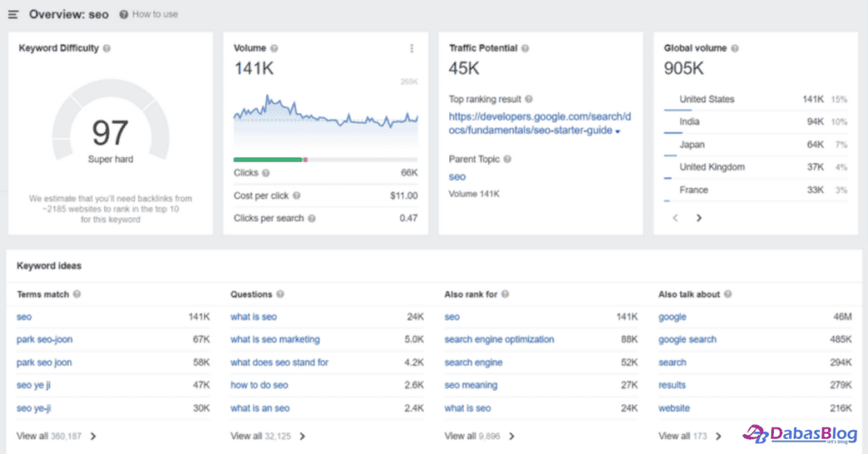868x454 pixels.
Task: Open Terms match keyword seo ye ji
Action: (x=33, y=385)
